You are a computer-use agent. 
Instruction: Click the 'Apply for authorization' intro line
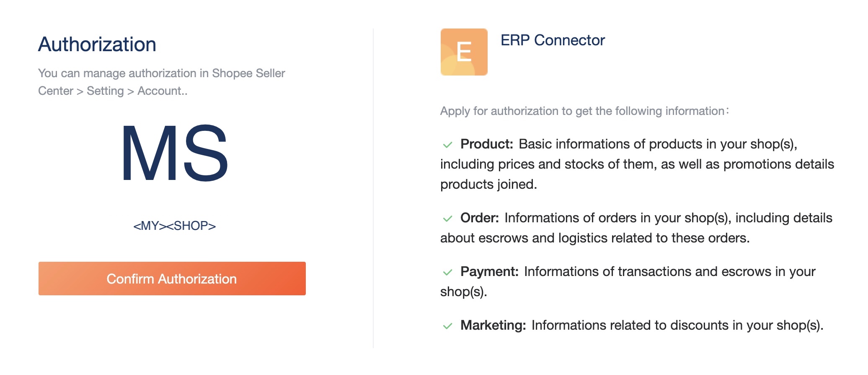point(584,111)
